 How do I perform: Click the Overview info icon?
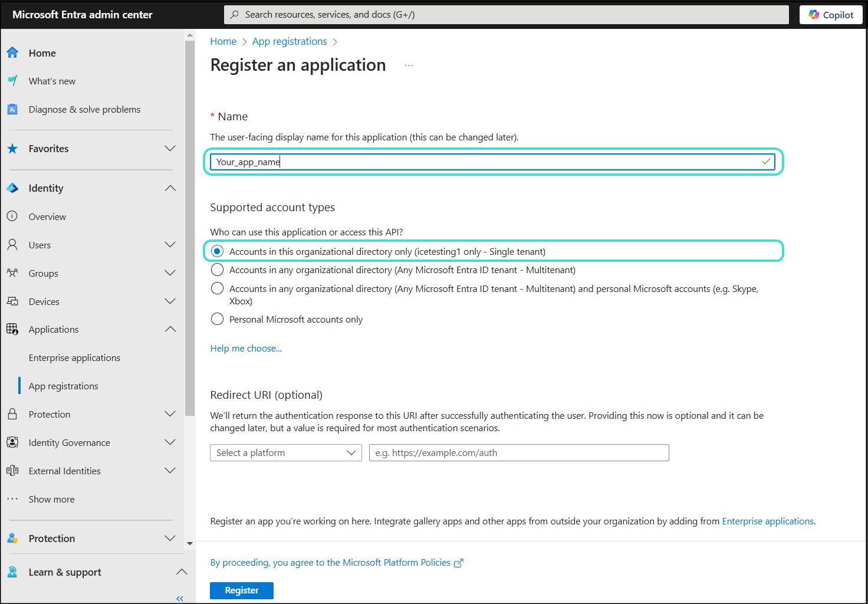[12, 216]
